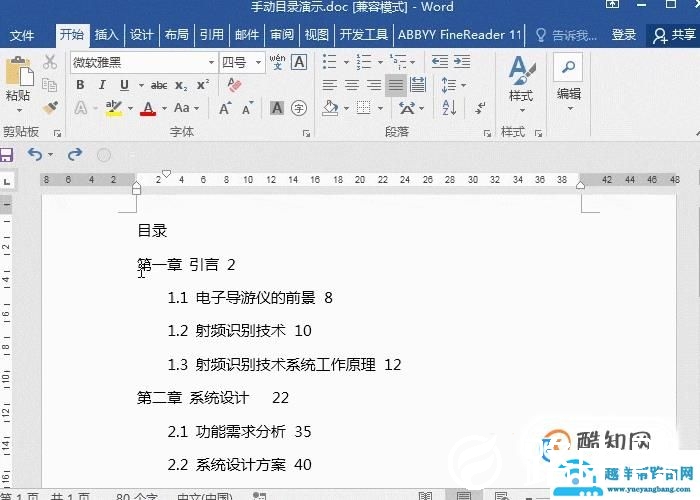
Task: Toggle character shading
Action: tap(277, 108)
